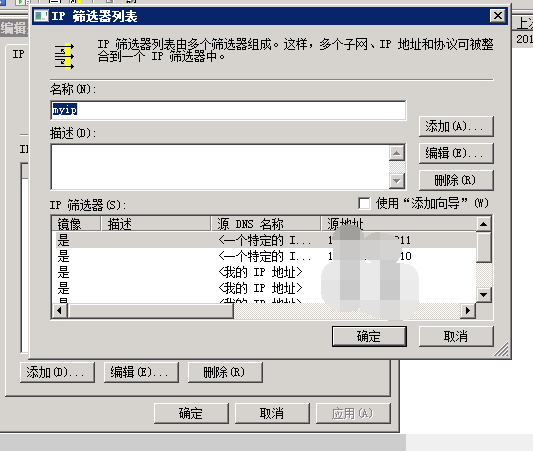The height and width of the screenshot is (451, 533).
Task: Click inside the 描述 text area
Action: pyautogui.click(x=220, y=167)
